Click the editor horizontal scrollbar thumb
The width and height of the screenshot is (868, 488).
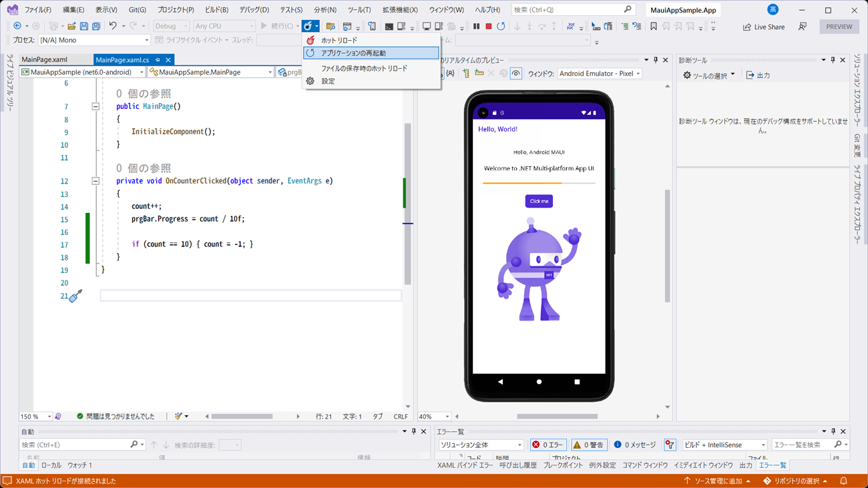pyautogui.click(x=242, y=417)
